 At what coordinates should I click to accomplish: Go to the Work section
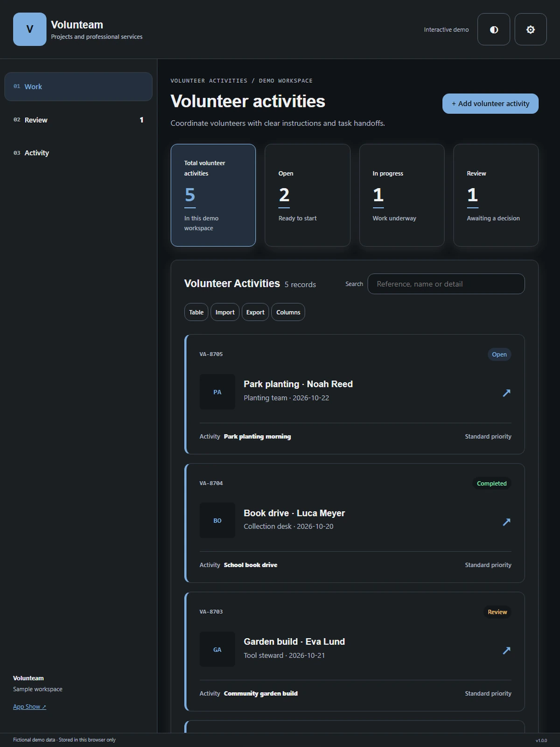click(78, 86)
